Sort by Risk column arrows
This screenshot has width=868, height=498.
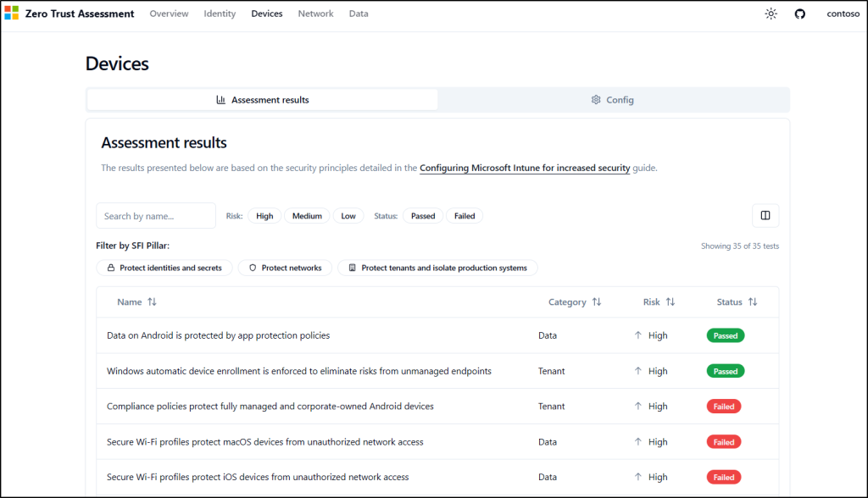[670, 302]
